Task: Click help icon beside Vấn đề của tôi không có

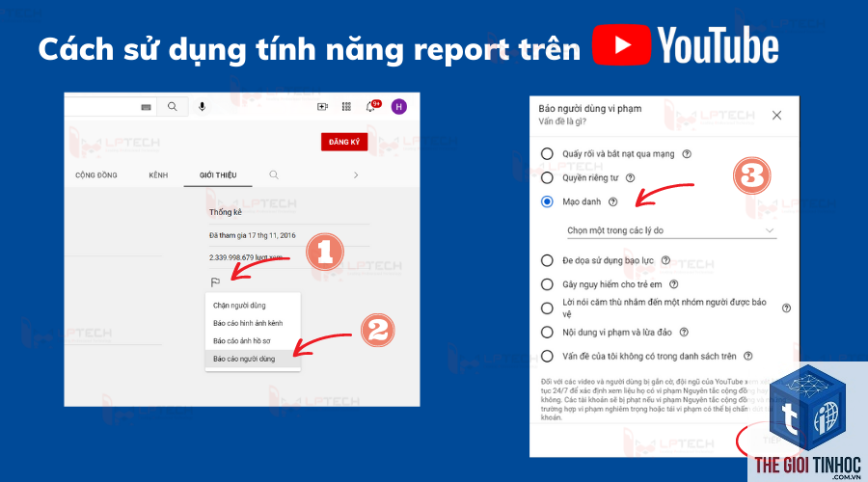Action: pyautogui.click(x=747, y=356)
